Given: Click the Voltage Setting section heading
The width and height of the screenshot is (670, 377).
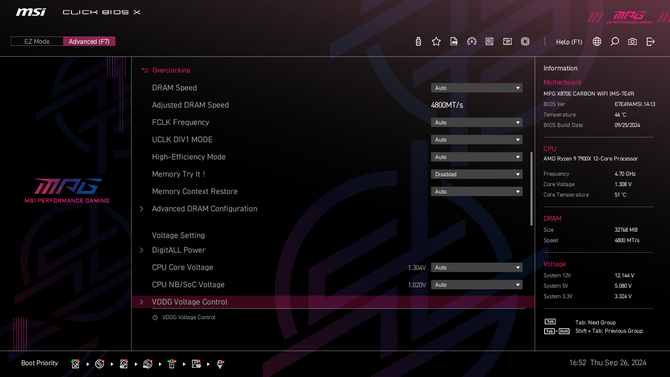Looking at the screenshot, I should click(x=178, y=235).
